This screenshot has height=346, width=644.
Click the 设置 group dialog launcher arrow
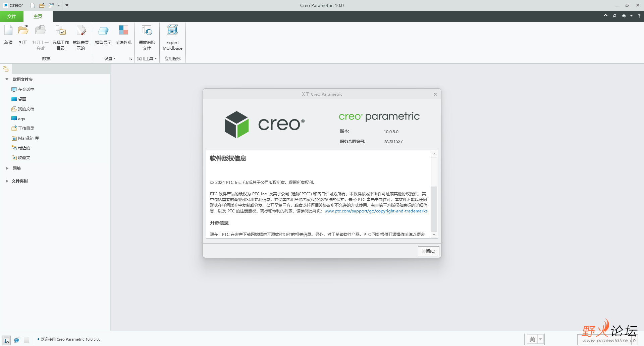point(131,59)
